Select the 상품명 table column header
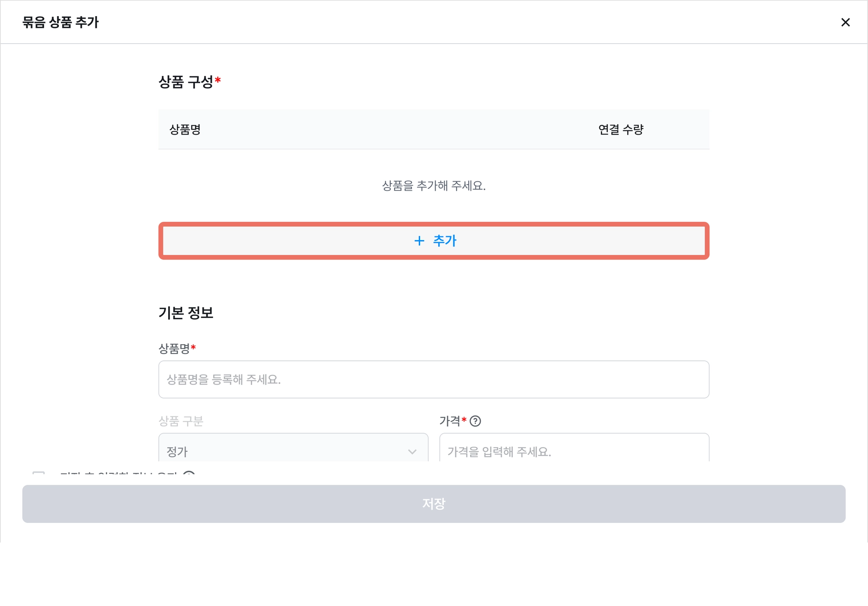This screenshot has width=868, height=606. [x=185, y=130]
